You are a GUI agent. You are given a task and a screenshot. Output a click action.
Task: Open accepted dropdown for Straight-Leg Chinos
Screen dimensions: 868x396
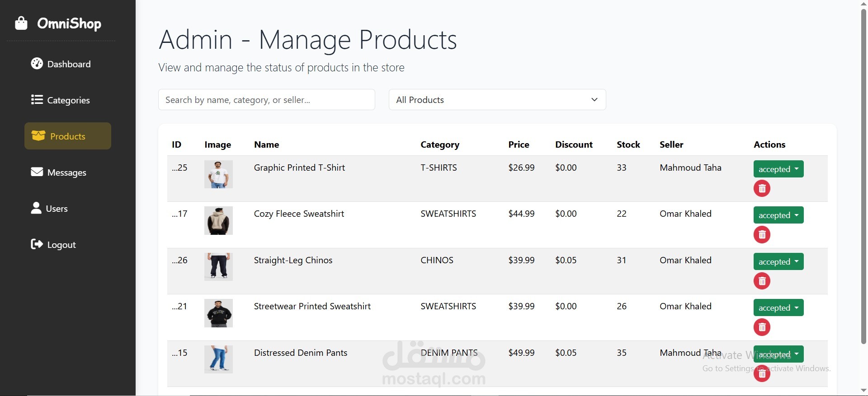pyautogui.click(x=778, y=261)
